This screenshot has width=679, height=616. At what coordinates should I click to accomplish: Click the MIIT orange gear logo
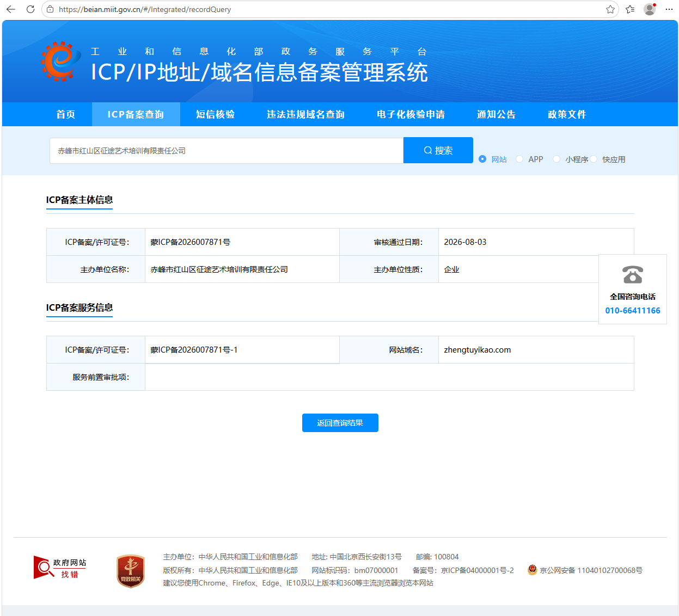(x=61, y=61)
